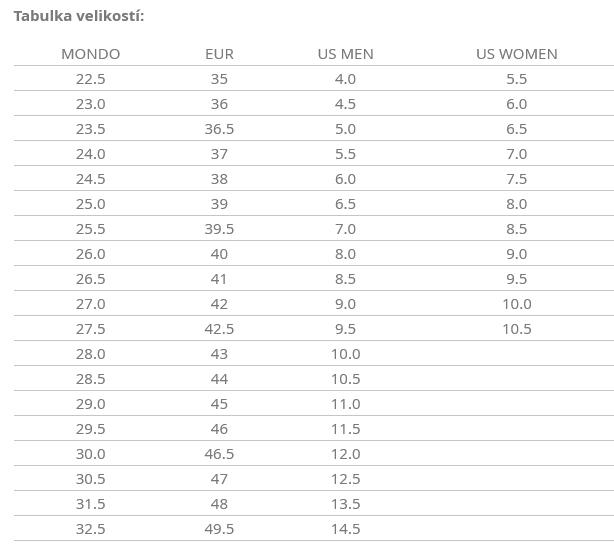Select the MONDO 32.5 cell
614x546 pixels.
[x=90, y=529]
